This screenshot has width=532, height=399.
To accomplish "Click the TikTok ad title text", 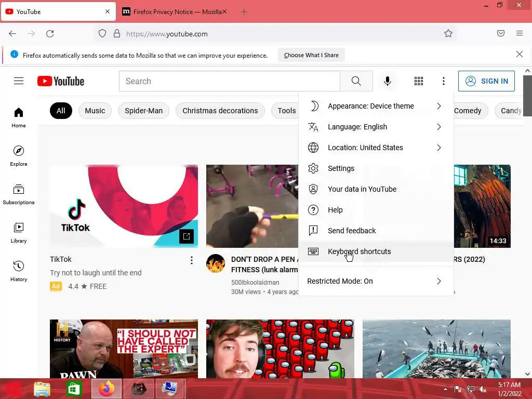I will [x=61, y=259].
